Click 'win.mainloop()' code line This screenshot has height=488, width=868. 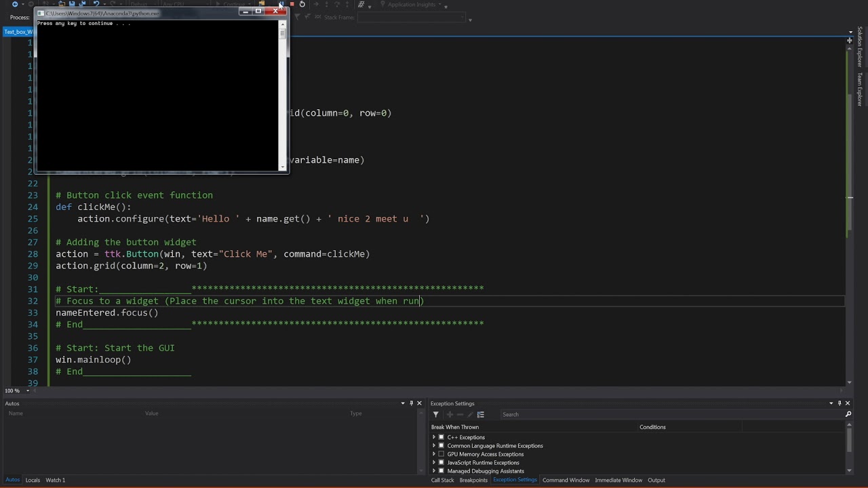click(x=94, y=360)
